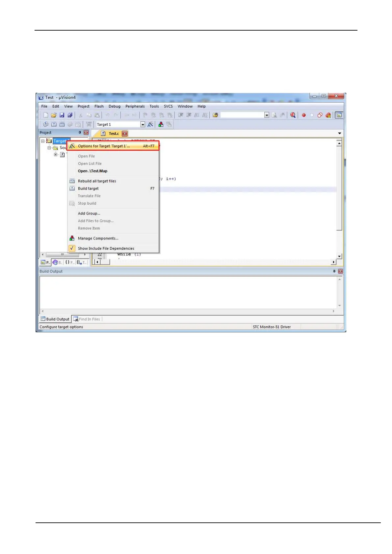Click the Comment selection toolbar icon
The height and width of the screenshot is (554, 392).
coord(197,115)
